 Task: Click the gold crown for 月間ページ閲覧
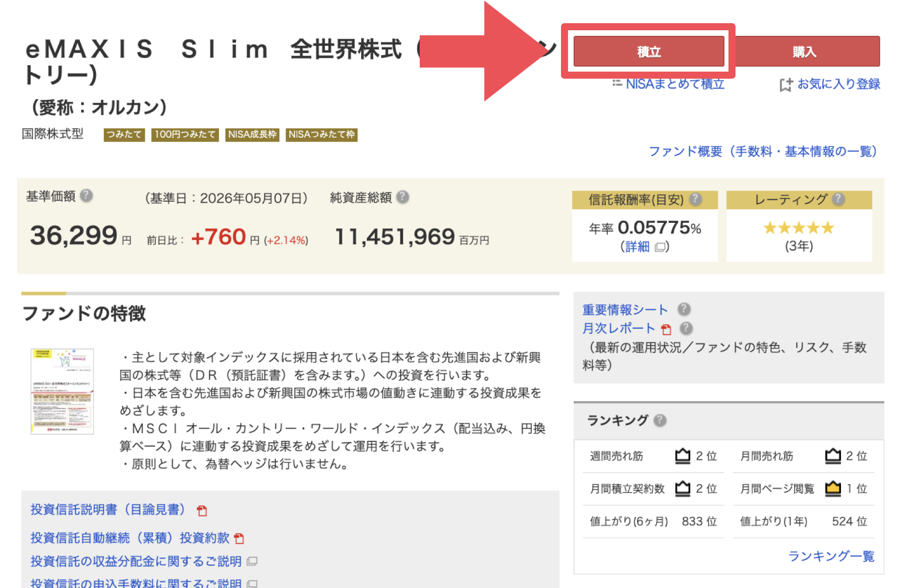833,488
